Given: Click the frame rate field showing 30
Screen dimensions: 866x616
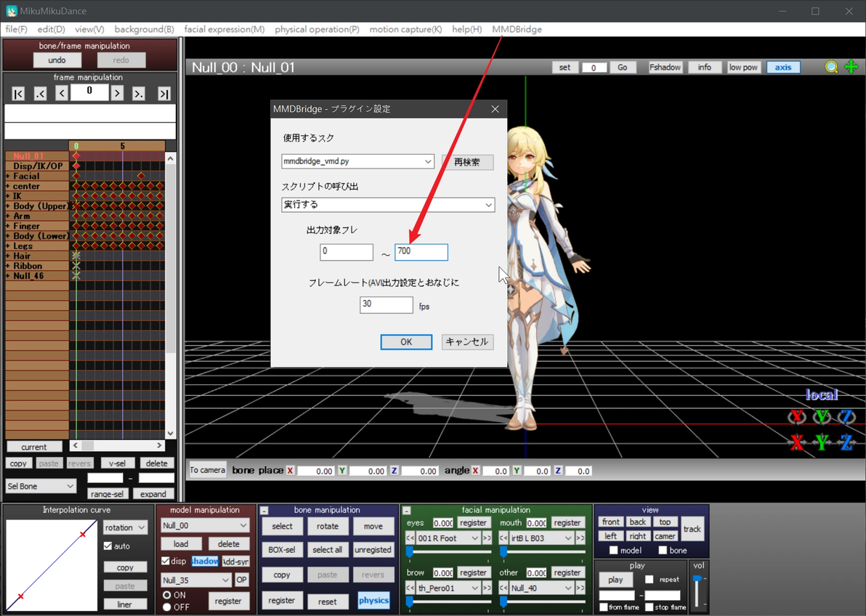Looking at the screenshot, I should 386,305.
